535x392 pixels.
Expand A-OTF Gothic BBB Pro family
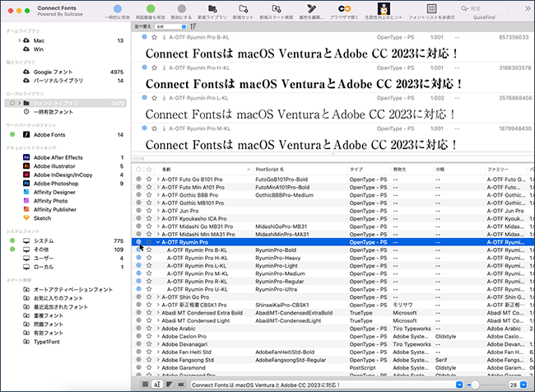[x=158, y=195]
